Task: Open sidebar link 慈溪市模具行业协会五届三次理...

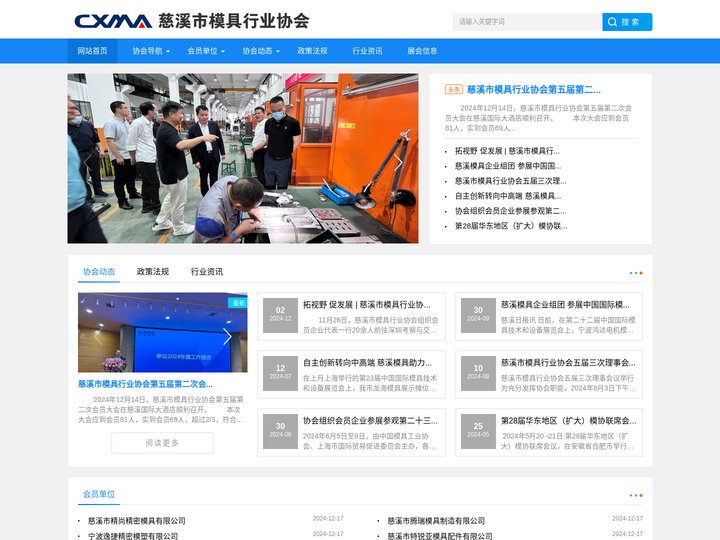Action: (x=511, y=181)
